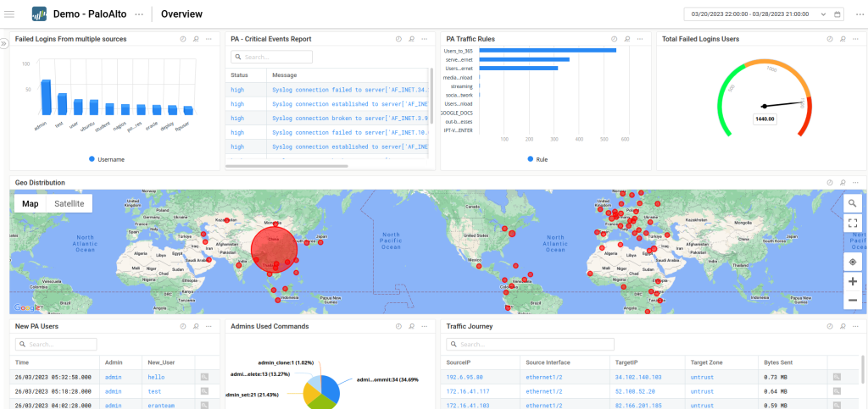Image resolution: width=868 pixels, height=409 pixels.
Task: Click clock icon on PA - Critical Events Report
Action: tap(398, 39)
